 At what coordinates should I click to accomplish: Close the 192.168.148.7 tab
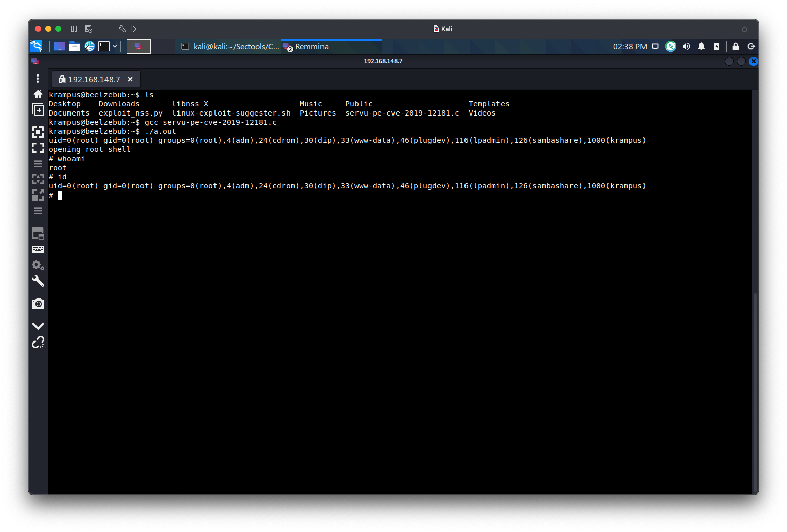click(130, 79)
